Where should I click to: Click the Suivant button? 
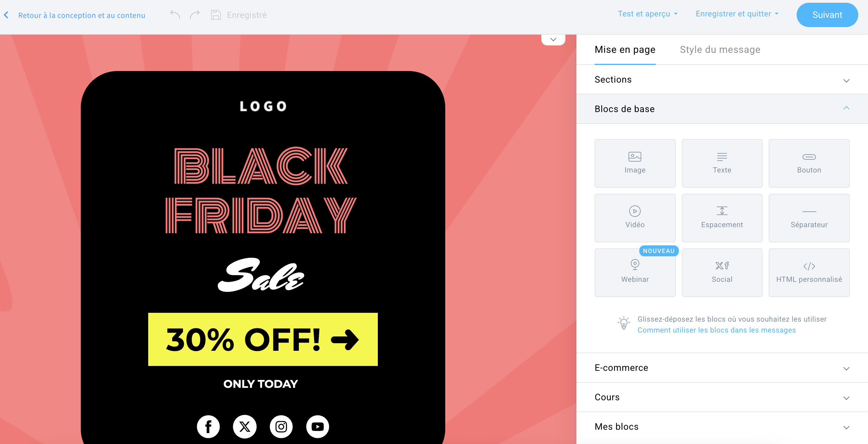click(827, 15)
